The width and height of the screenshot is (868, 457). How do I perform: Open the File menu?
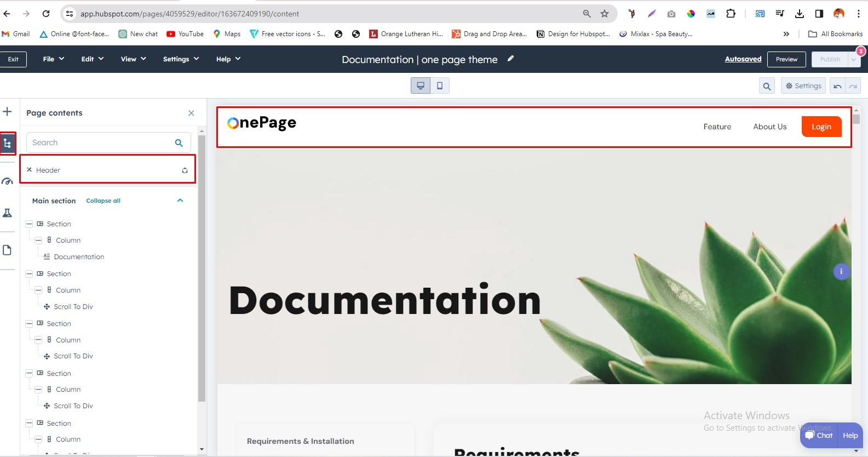53,59
